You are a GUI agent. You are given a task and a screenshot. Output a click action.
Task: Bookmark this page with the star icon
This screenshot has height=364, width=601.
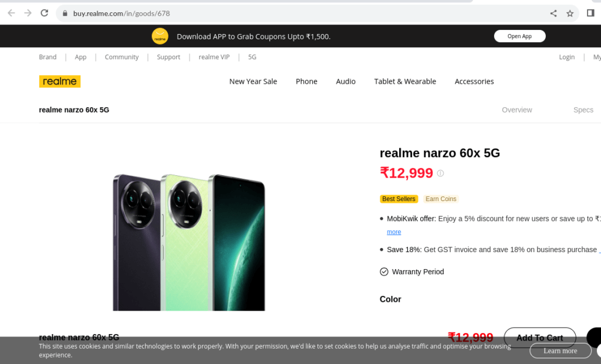tap(570, 13)
